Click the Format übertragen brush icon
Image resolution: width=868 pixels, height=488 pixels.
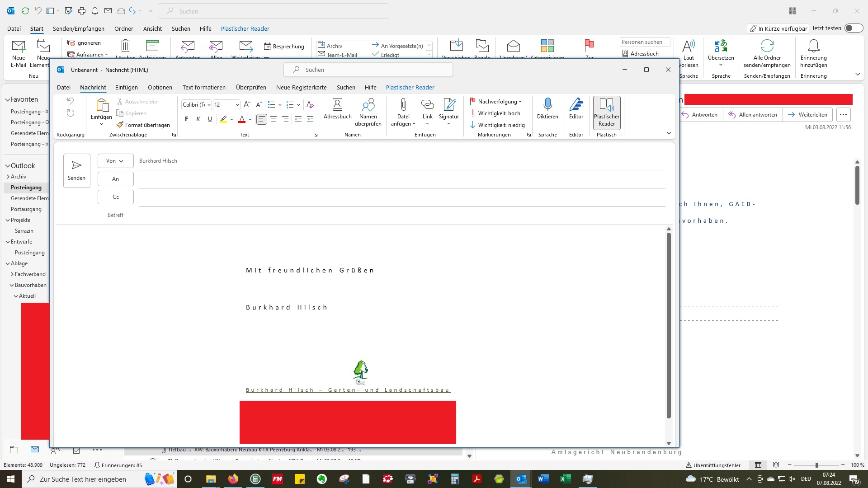[120, 125]
